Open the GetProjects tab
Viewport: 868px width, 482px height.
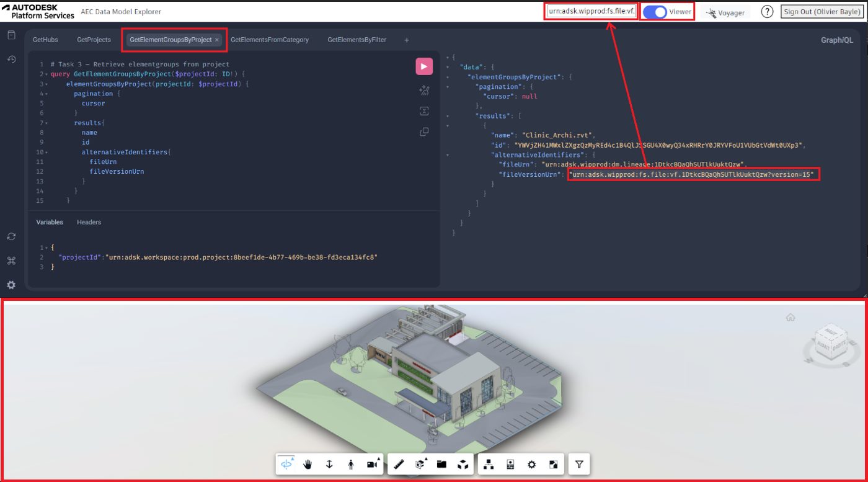pyautogui.click(x=94, y=40)
